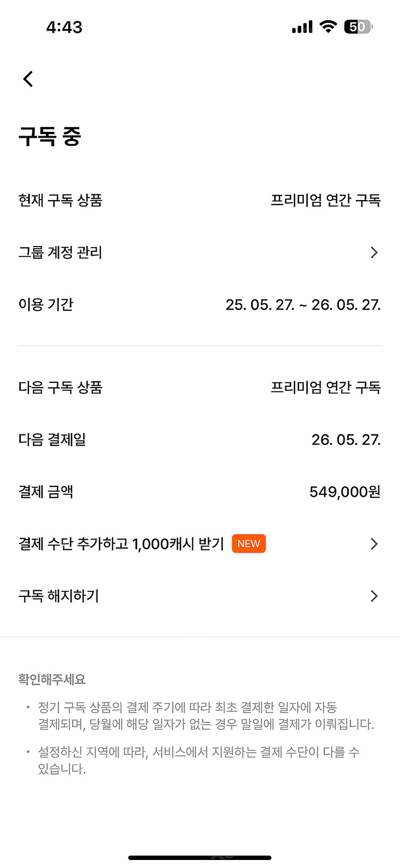Expand the 그룹 계정 관리 chevron
Screen dimensions: 400x868
coord(374,252)
